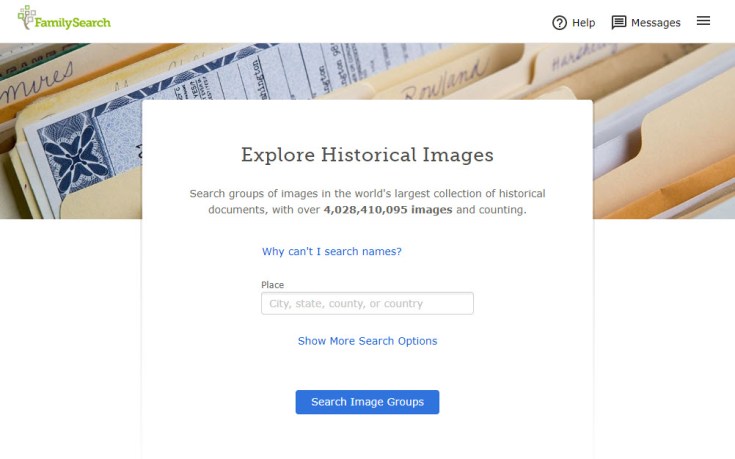Click the "and counting" text after the image count
This screenshot has width=735, height=459.
click(491, 210)
